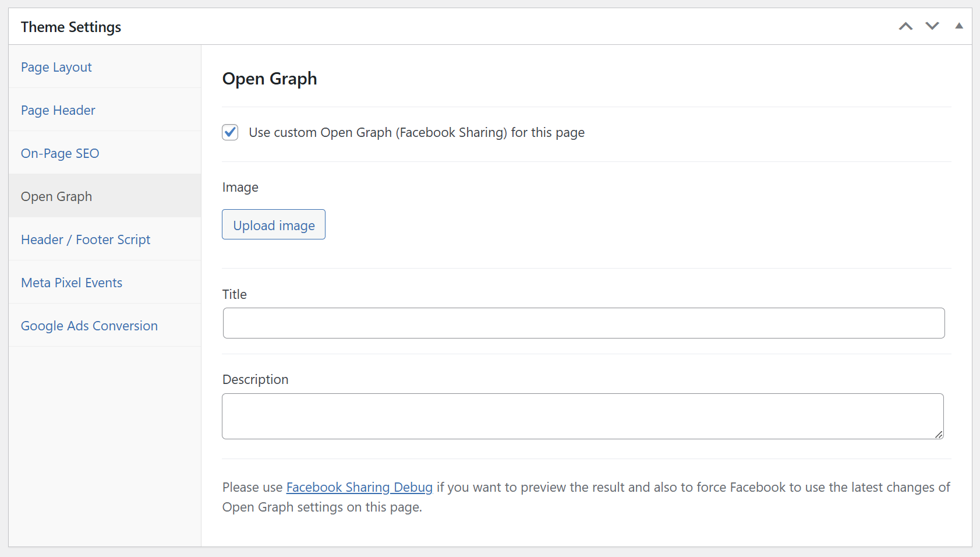Click the page scrollbar on the right edge

coord(977,278)
